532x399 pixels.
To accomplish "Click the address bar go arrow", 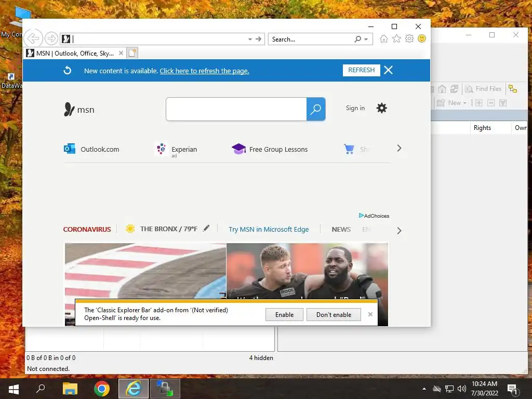I will point(259,39).
